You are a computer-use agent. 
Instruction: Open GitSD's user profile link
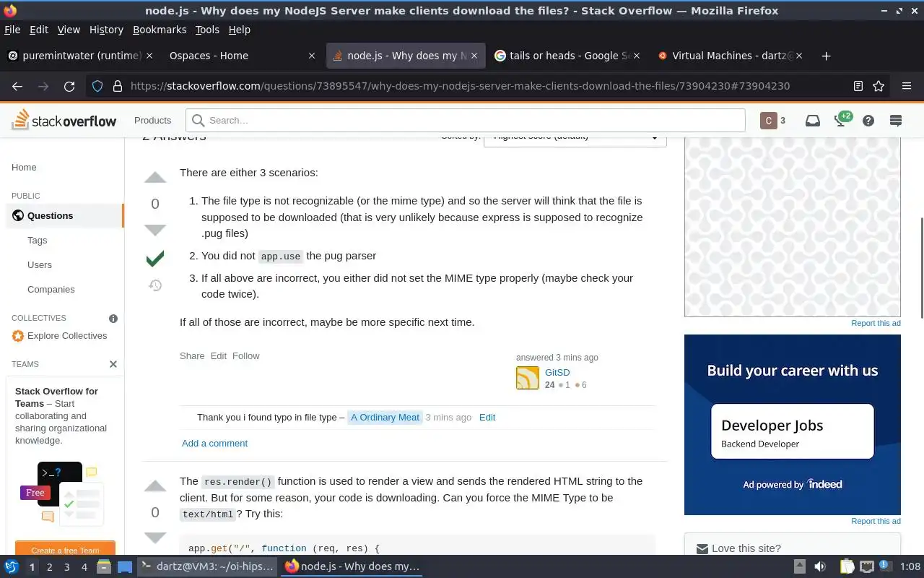[557, 373]
